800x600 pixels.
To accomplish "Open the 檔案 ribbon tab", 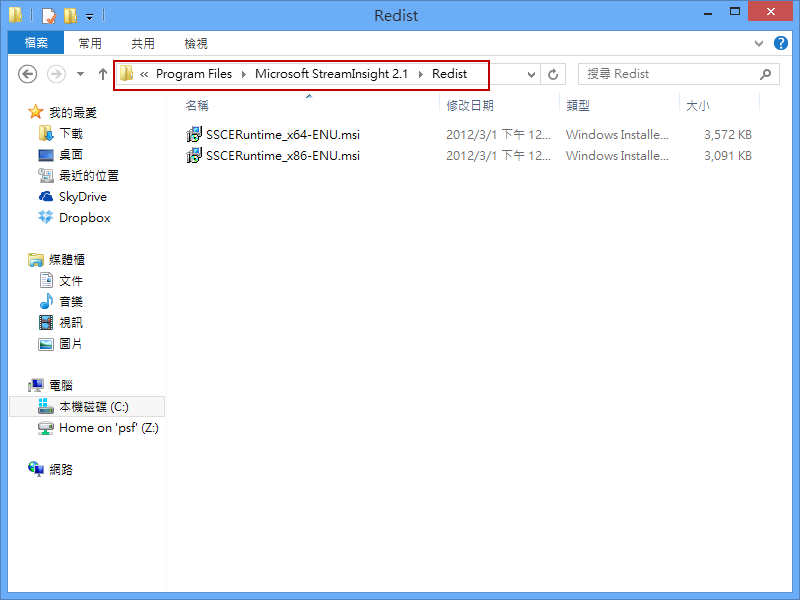I will 36,43.
